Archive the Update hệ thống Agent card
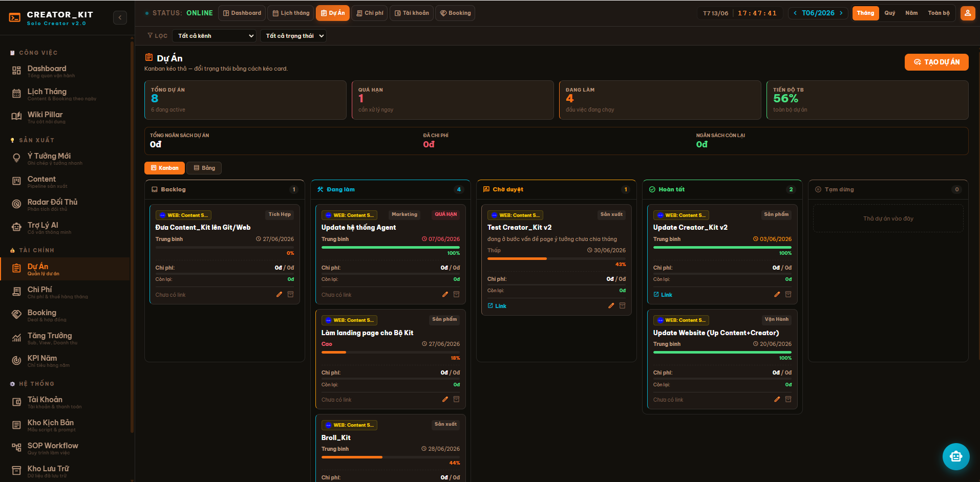980x482 pixels. [456, 294]
